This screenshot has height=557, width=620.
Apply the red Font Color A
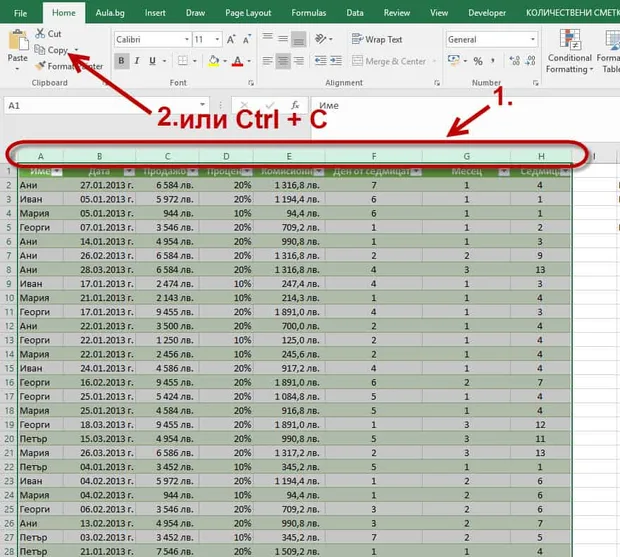237,61
